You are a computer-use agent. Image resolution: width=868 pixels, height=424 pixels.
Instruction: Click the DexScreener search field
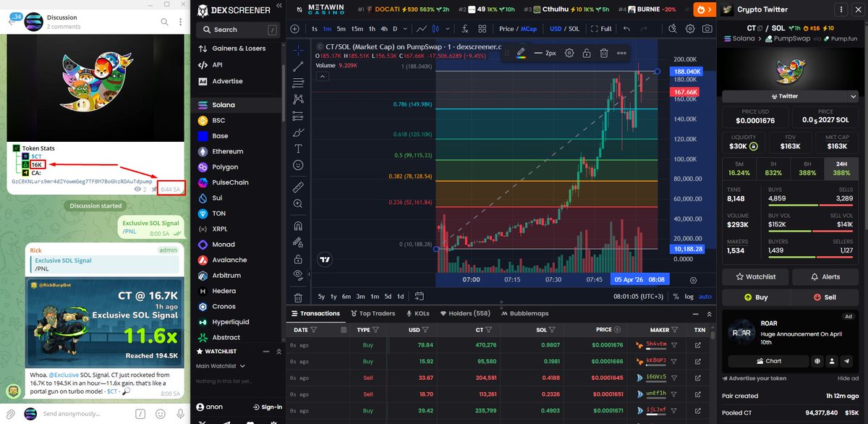(x=238, y=30)
